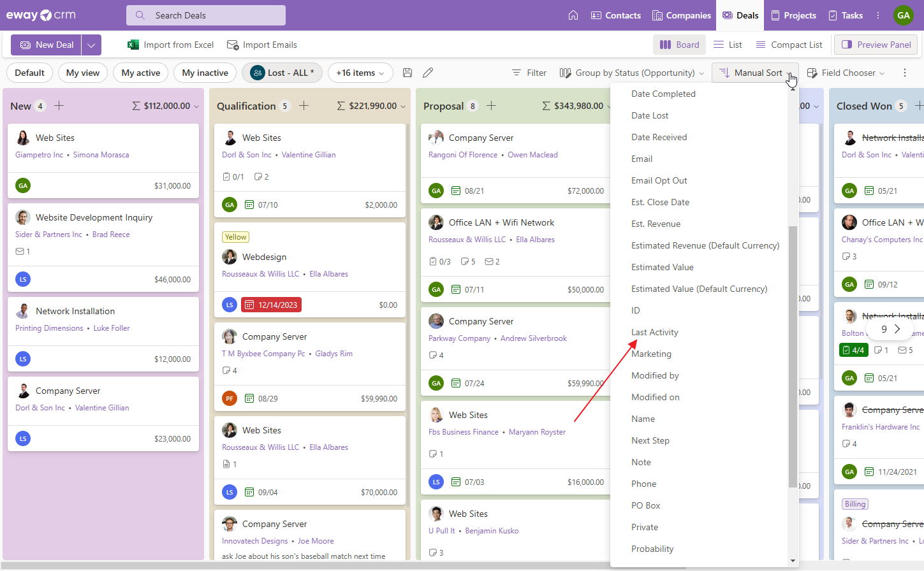Screen dimensions: 924x571
Task: Open the Brad Reece contact link
Action: coord(111,235)
